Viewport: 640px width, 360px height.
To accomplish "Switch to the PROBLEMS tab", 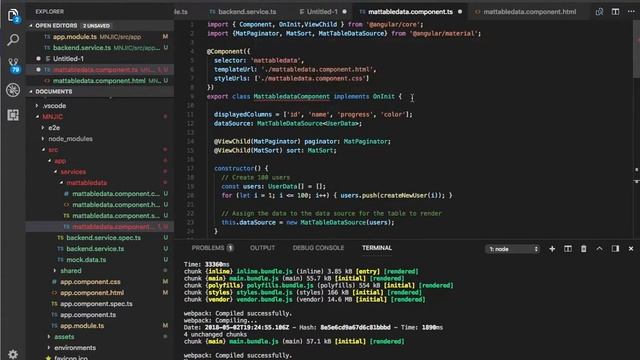I will pos(212,248).
